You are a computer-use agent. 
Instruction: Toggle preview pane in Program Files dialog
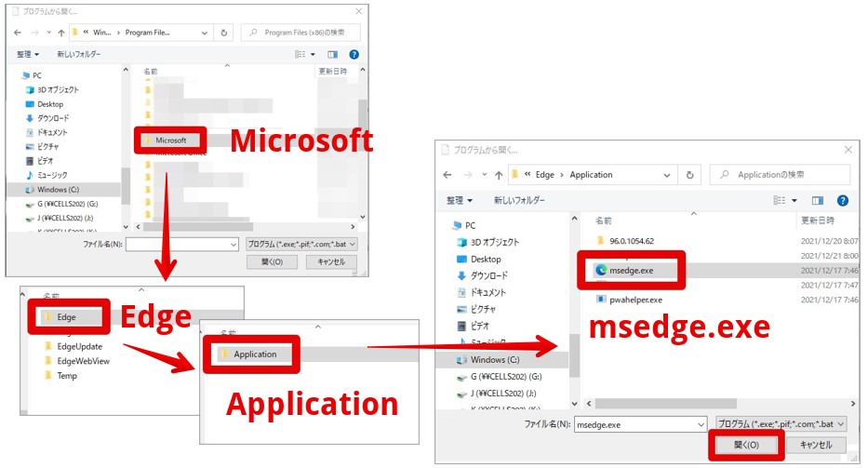click(332, 54)
